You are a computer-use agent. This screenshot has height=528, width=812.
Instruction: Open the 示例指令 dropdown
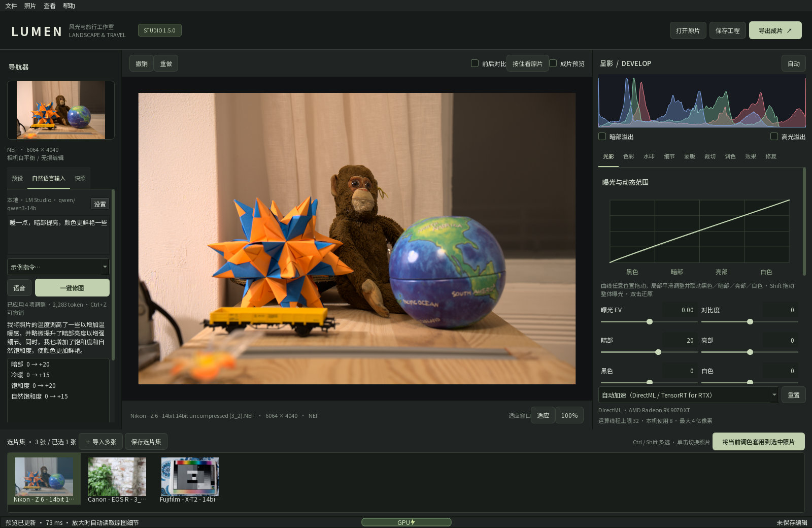click(58, 267)
